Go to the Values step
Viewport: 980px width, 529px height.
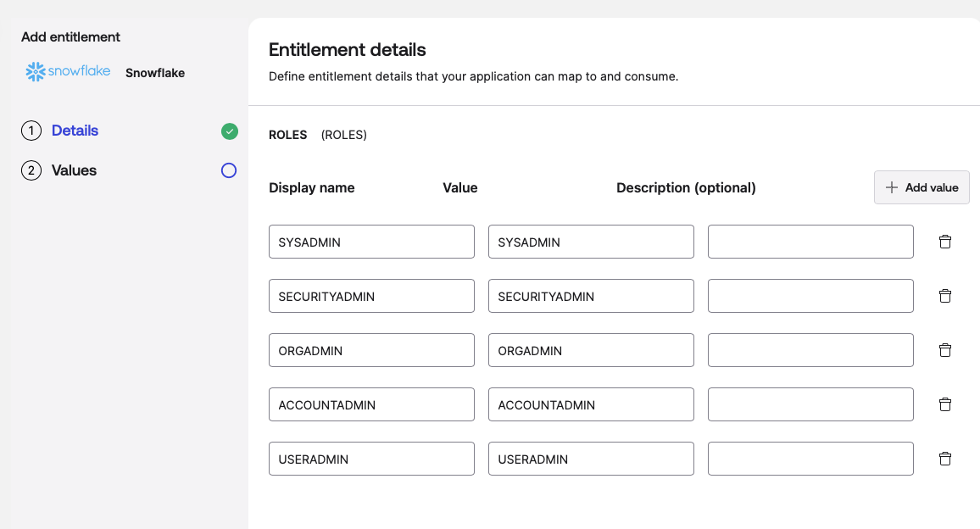(x=74, y=170)
